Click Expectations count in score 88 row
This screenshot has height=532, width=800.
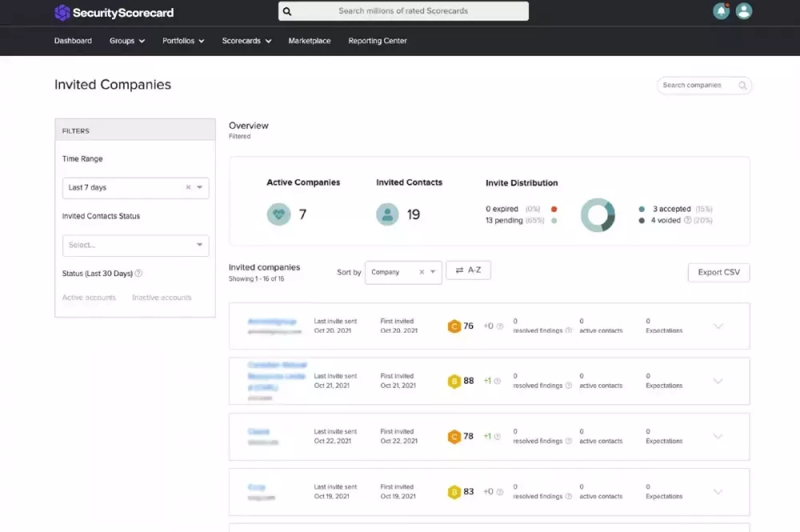tap(648, 376)
